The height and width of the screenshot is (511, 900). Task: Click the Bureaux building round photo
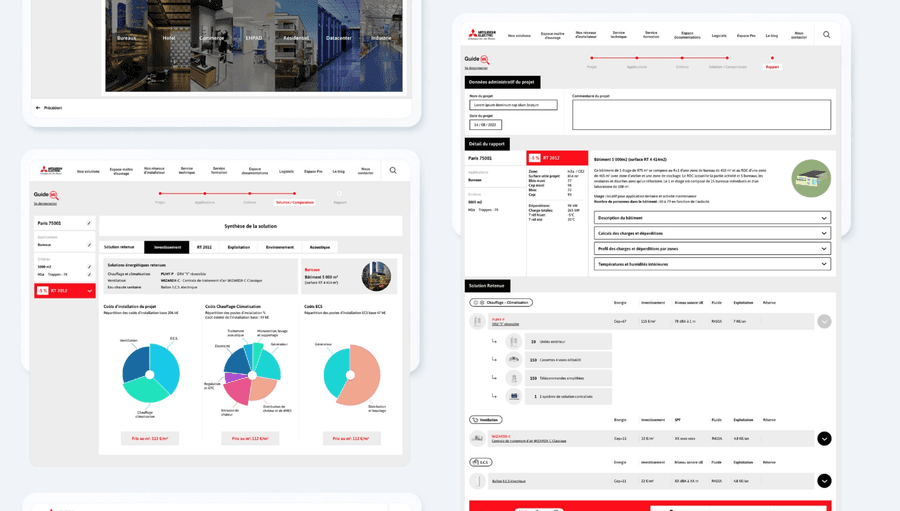(377, 276)
